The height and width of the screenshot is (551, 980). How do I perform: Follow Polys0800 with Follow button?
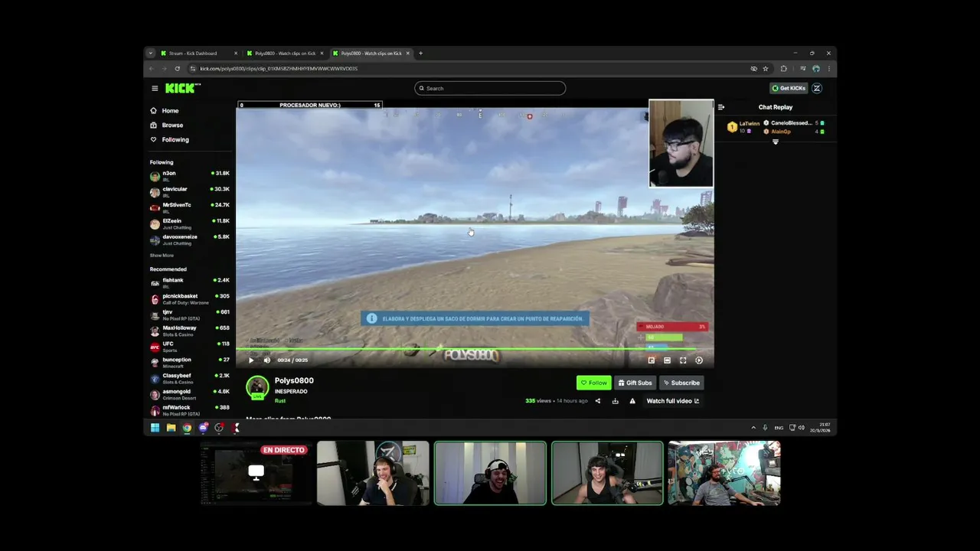point(594,383)
